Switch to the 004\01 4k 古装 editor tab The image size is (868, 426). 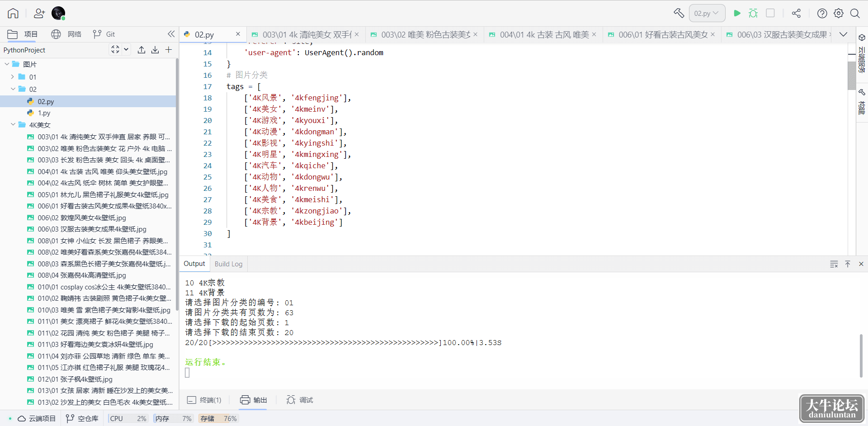click(543, 34)
